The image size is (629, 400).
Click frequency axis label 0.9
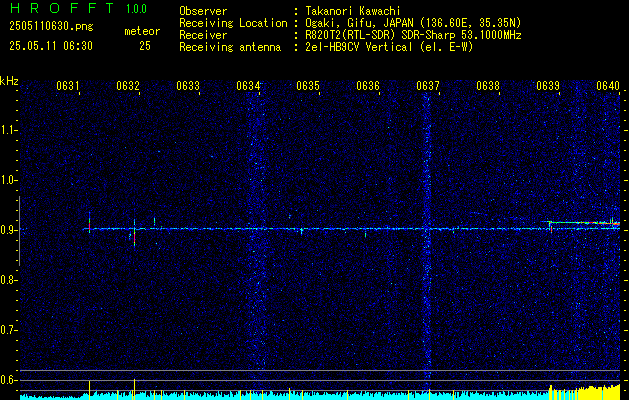[x=7, y=230]
